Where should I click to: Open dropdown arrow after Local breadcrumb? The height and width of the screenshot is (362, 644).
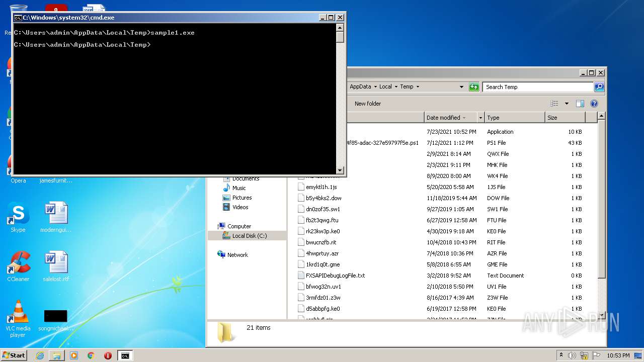(x=396, y=86)
